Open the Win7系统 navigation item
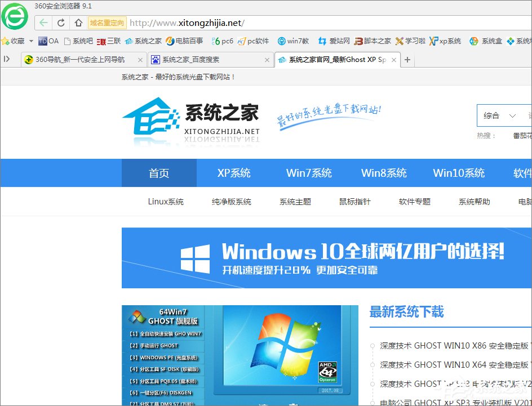 click(x=309, y=173)
